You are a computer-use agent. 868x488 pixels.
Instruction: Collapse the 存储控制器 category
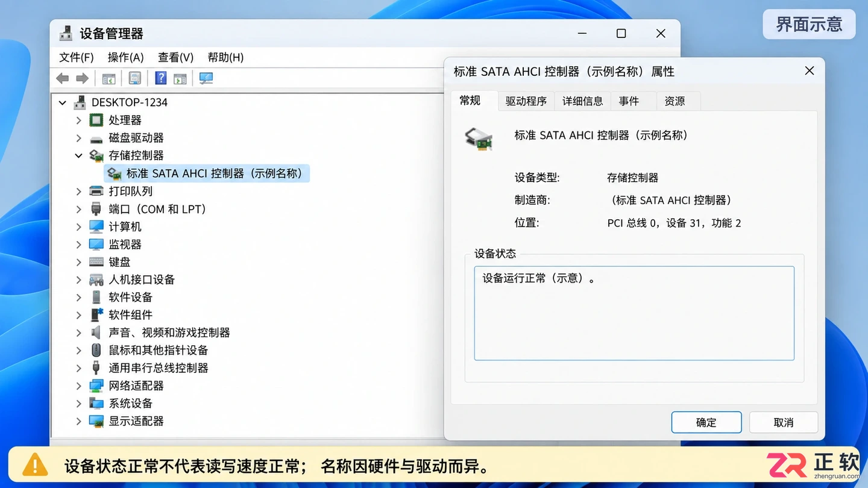click(78, 155)
